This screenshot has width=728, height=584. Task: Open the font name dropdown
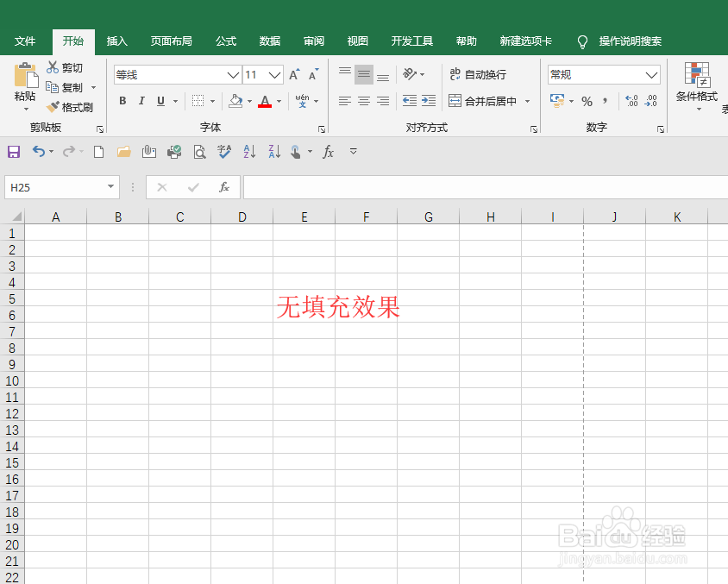pyautogui.click(x=173, y=74)
